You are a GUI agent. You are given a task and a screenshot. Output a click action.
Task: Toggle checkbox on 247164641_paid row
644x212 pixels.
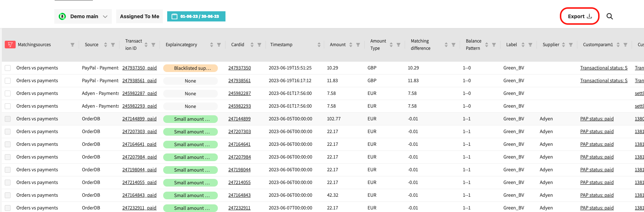[x=8, y=144]
